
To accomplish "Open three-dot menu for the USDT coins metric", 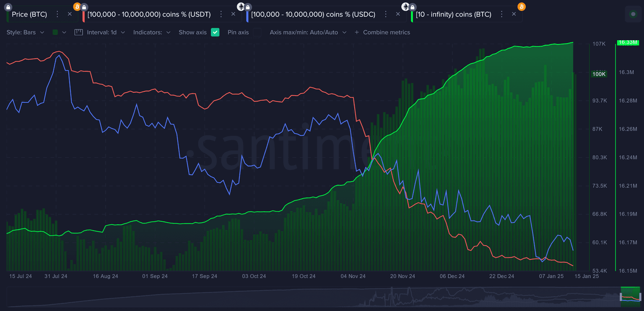I will click(x=221, y=14).
